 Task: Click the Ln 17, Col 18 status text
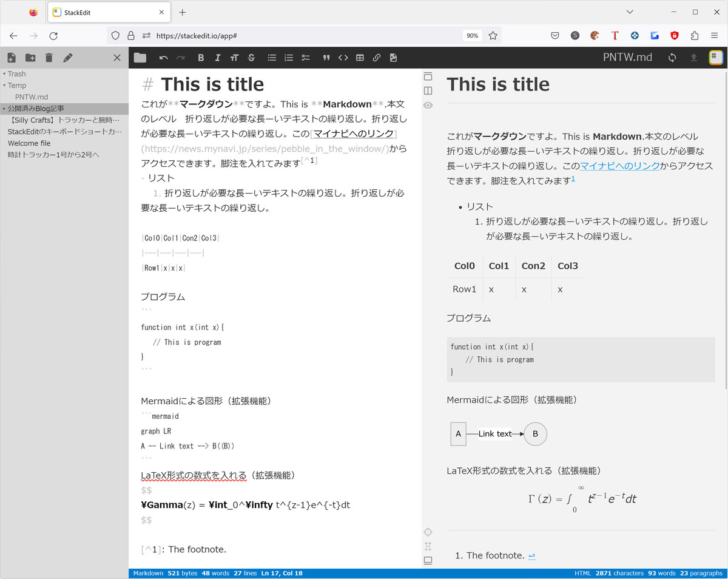(281, 574)
